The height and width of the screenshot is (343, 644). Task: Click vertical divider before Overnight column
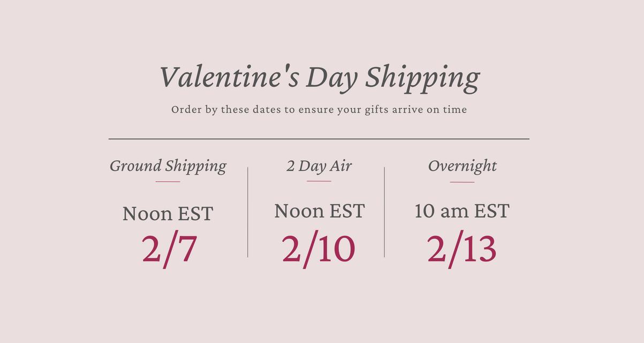(384, 212)
